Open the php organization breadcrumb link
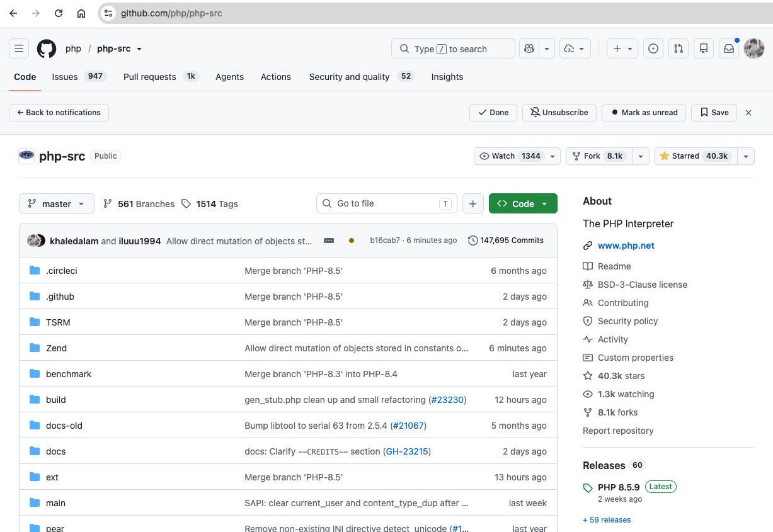The image size is (773, 532). [73, 48]
